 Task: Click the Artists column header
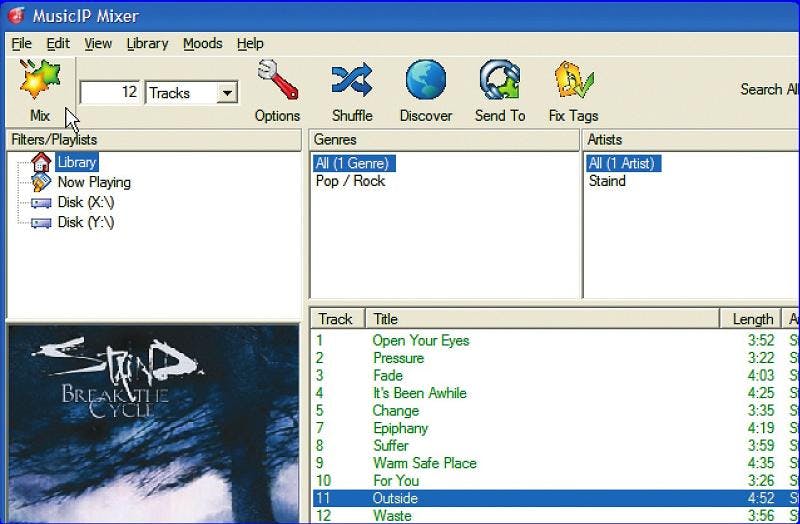[691, 140]
